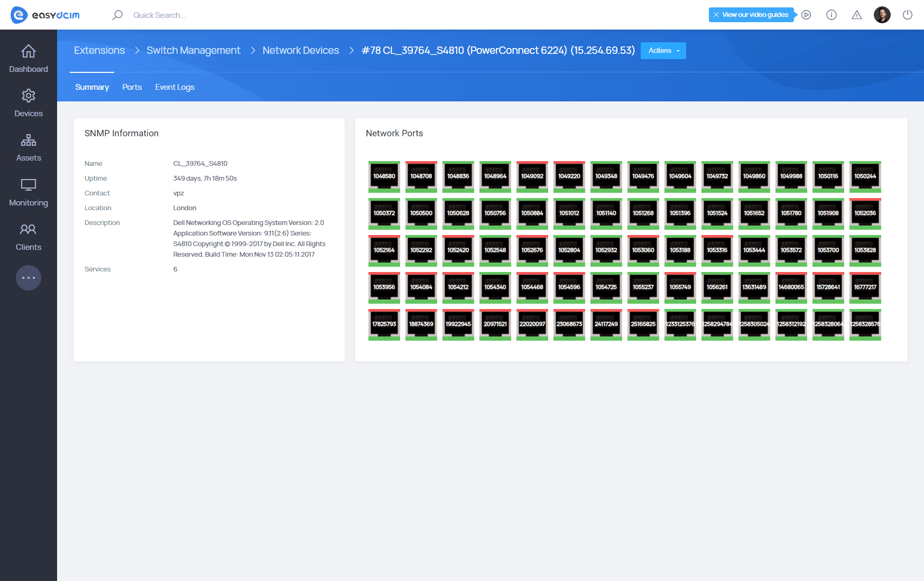Open the Actions dropdown
The height and width of the screenshot is (581, 924).
663,51
